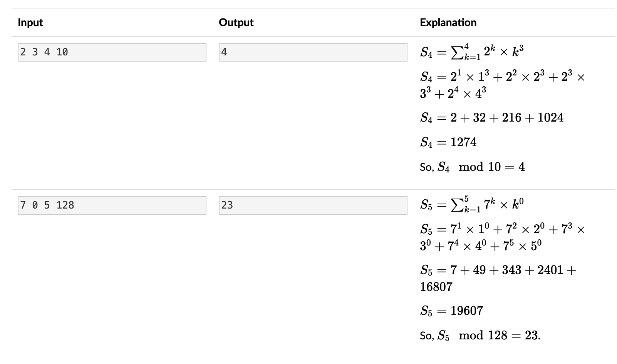
Task: Select the output box showing 4
Action: pyautogui.click(x=313, y=52)
